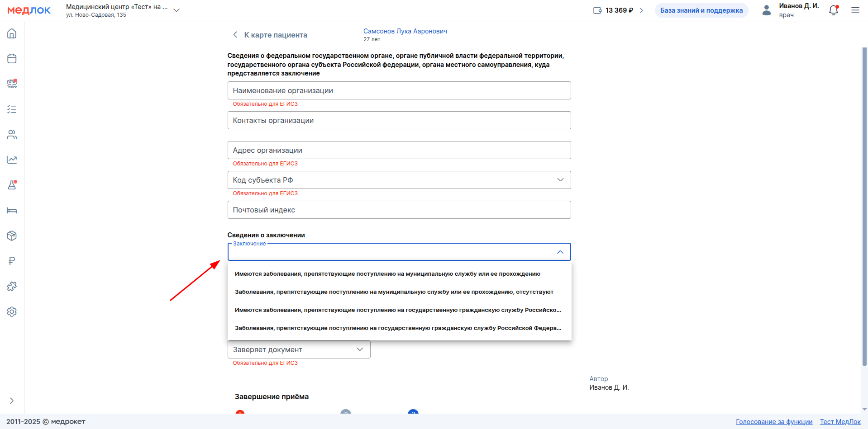
Task: Click База знаний и поддержка button
Action: tap(701, 10)
